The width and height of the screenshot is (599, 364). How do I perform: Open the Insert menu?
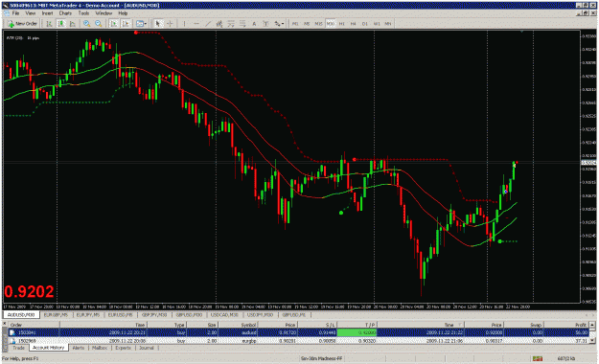click(x=47, y=13)
